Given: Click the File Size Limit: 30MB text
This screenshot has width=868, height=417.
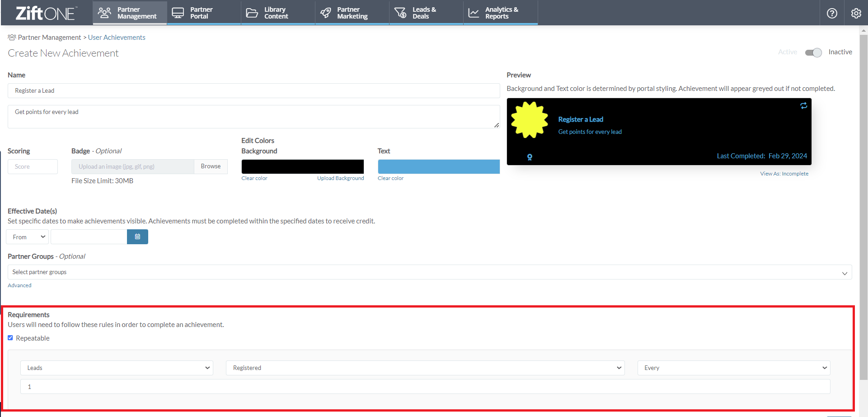Looking at the screenshot, I should (x=102, y=181).
